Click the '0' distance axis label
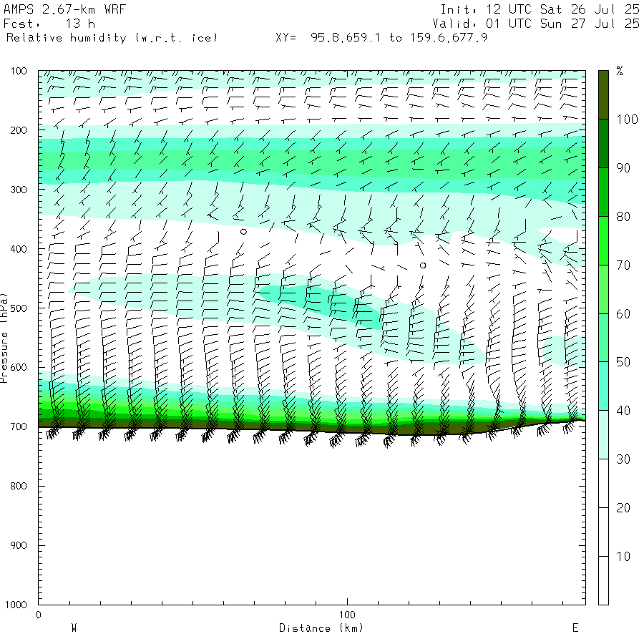 39,615
